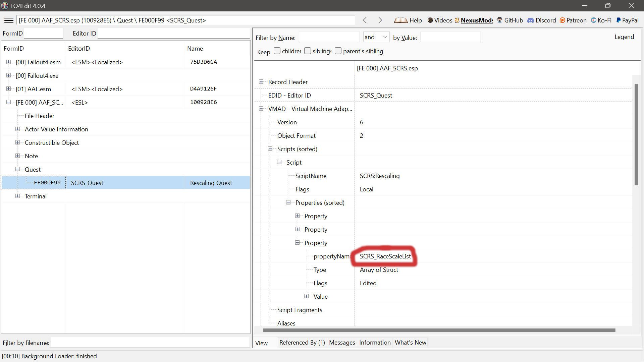Expand the Fallout4.esm node
This screenshot has width=644, height=362.
coord(9,62)
